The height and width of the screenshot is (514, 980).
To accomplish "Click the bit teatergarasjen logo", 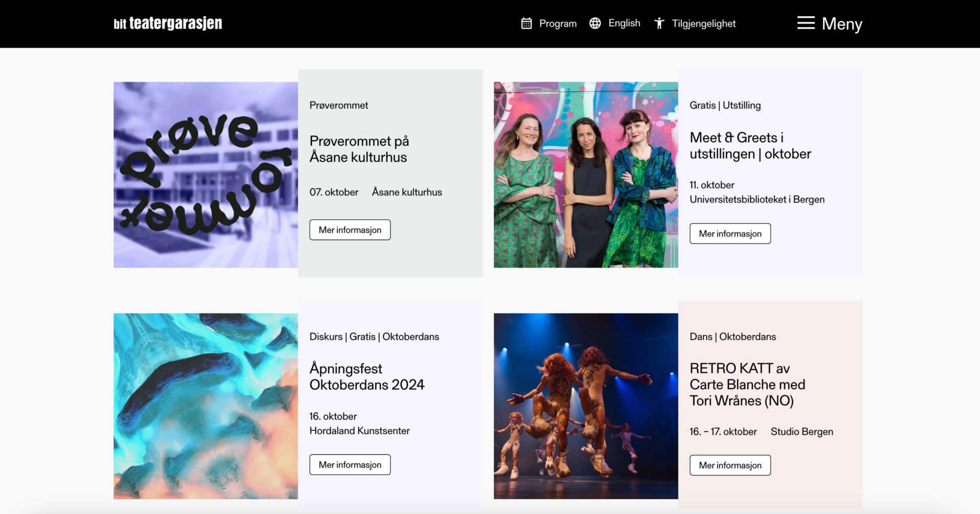I will [x=167, y=23].
